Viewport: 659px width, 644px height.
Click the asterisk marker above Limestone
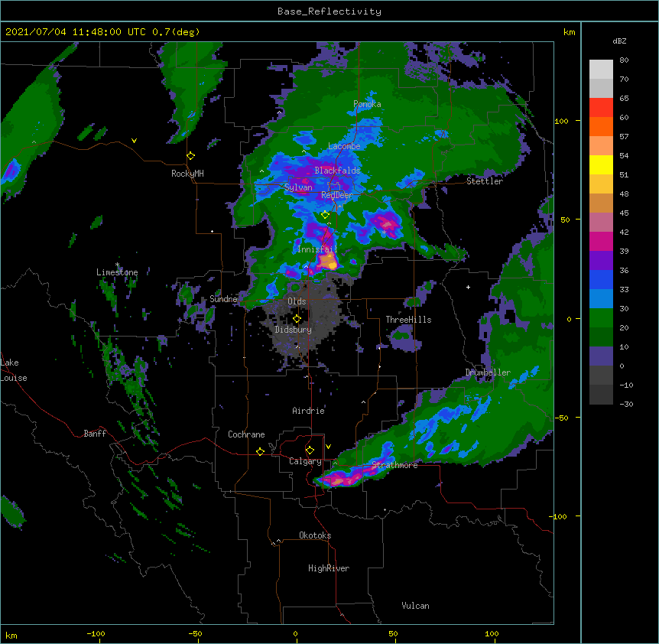[x=117, y=265]
